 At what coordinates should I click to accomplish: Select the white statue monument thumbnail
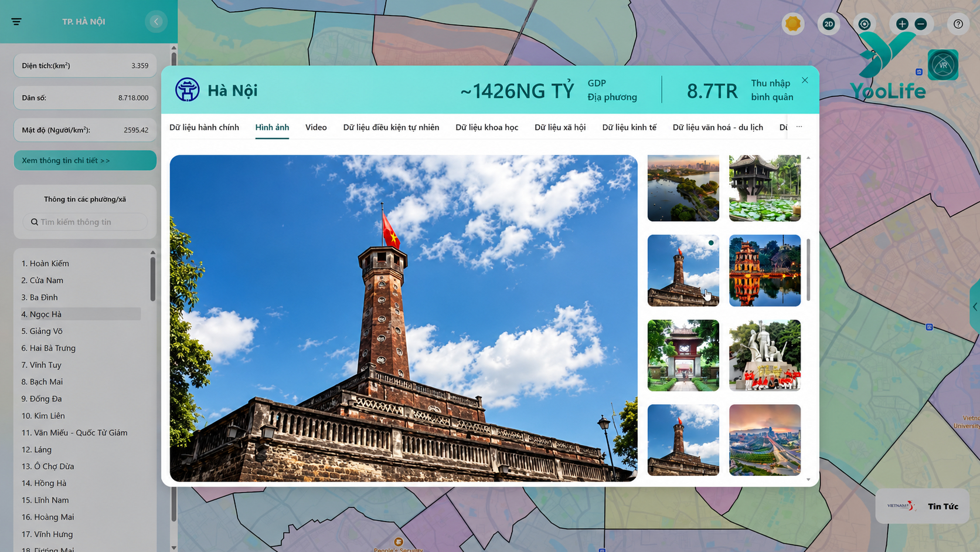pos(765,355)
